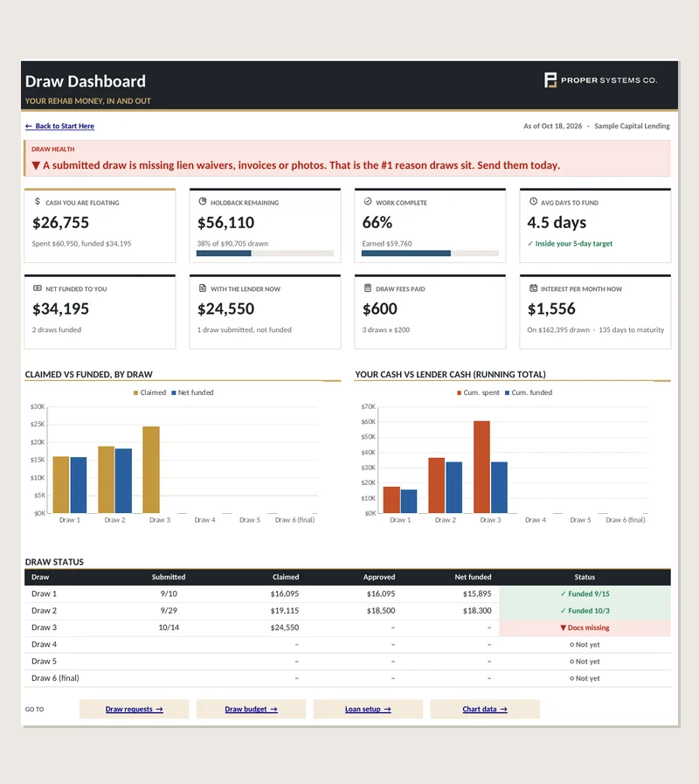Click the $18,300 net funded cell
Viewport: 699px width, 784px height.
point(477,610)
